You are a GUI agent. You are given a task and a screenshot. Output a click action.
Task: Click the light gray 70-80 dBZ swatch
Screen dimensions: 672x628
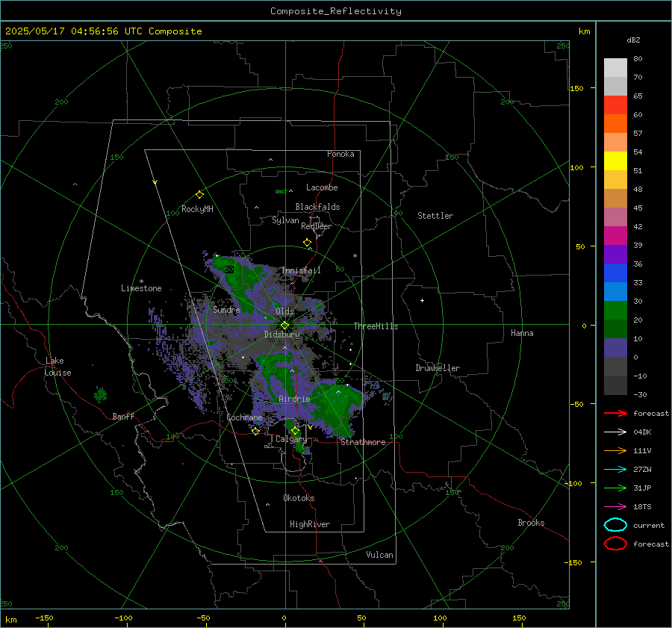615,67
